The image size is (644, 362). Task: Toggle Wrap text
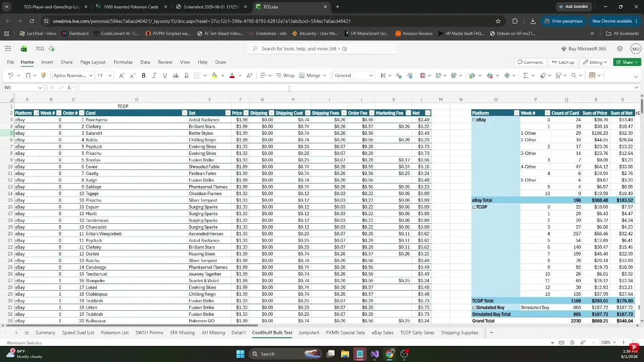coord(285,75)
